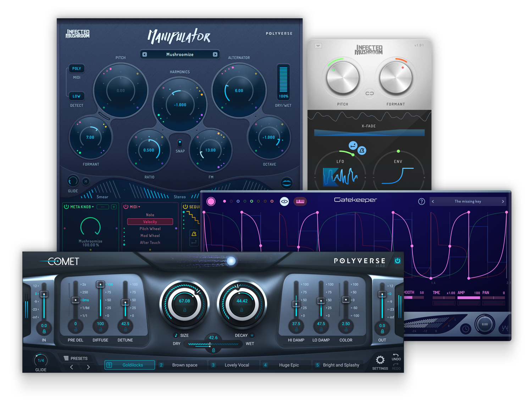Go to next preset after Mushroomize
Screen dimensions: 532x418
tap(215, 55)
